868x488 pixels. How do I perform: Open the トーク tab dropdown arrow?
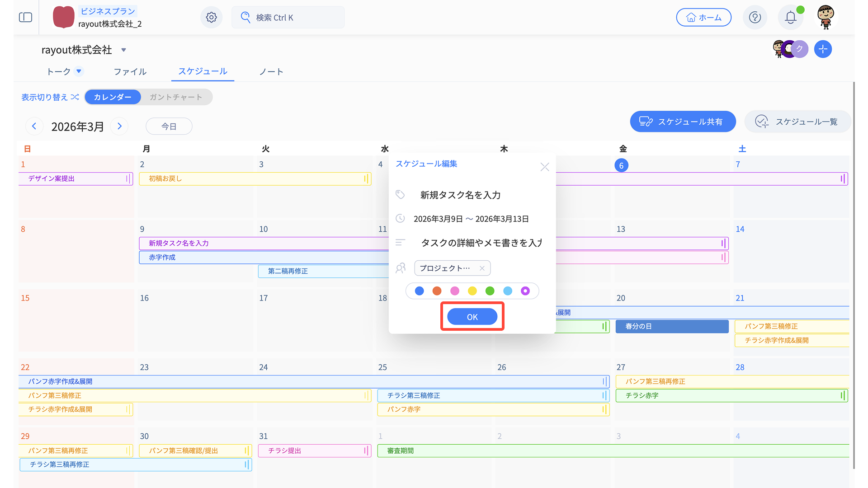[x=79, y=71]
